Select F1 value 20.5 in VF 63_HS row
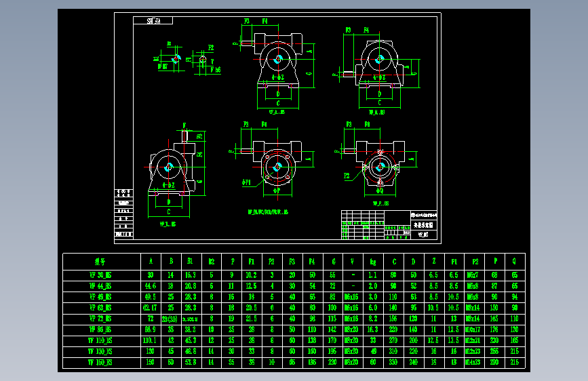588x381 pixels. (251, 308)
